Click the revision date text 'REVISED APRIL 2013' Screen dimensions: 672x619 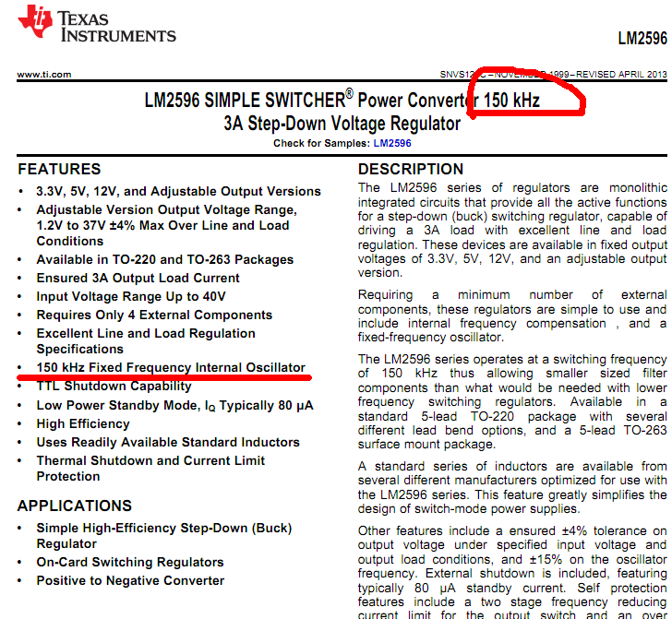[x=621, y=75]
